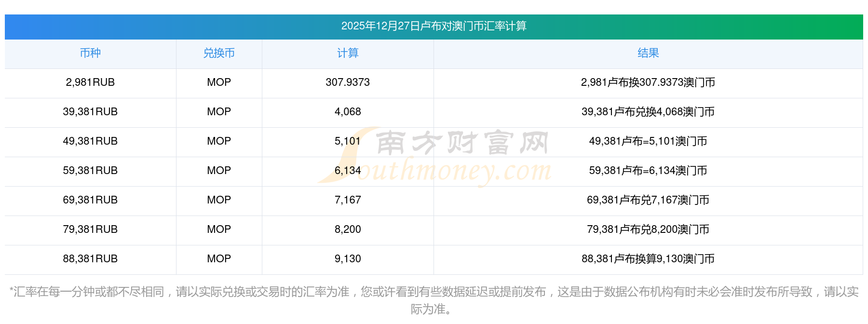Click the MOP cell in the 79,381RUB row

pyautogui.click(x=219, y=229)
